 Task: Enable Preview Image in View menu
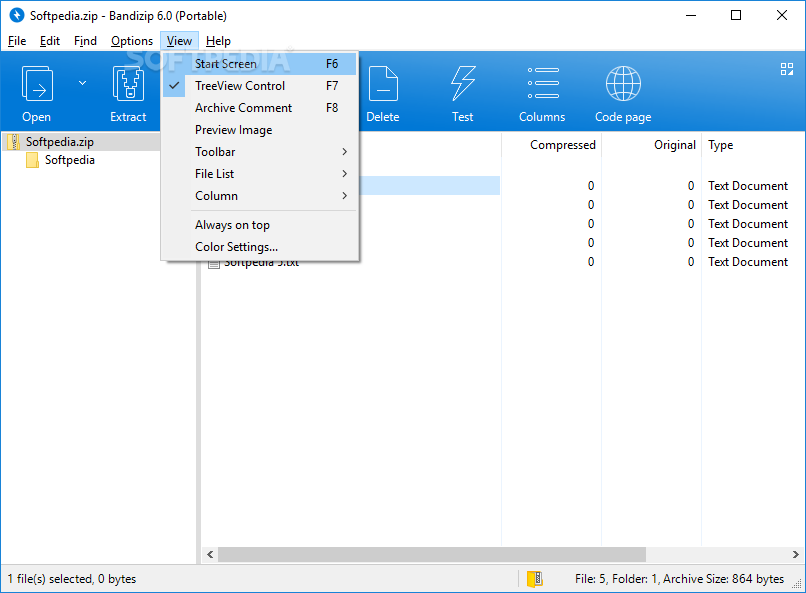pos(260,130)
